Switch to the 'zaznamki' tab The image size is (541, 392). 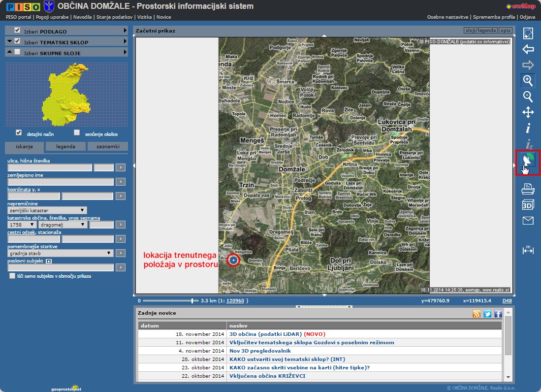107,146
